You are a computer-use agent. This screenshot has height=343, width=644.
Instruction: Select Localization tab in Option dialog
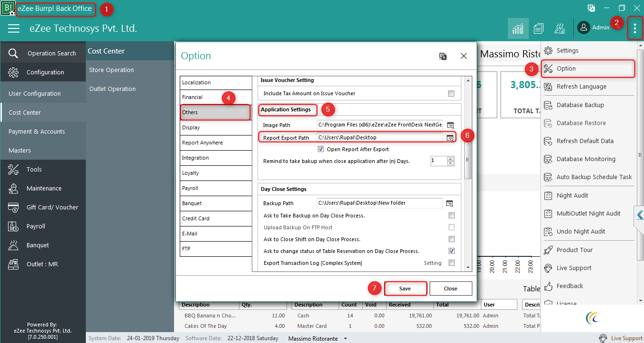click(x=216, y=82)
